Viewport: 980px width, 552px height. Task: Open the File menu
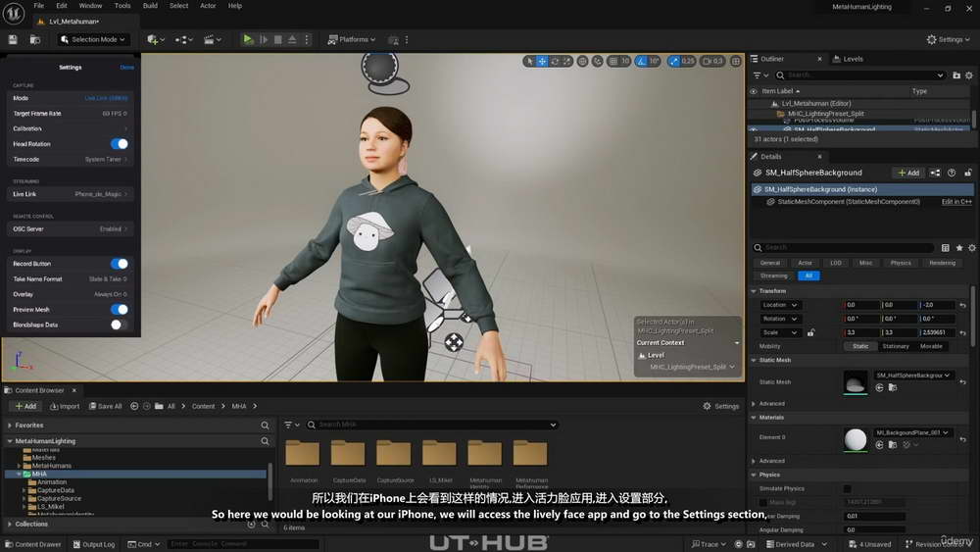(39, 6)
